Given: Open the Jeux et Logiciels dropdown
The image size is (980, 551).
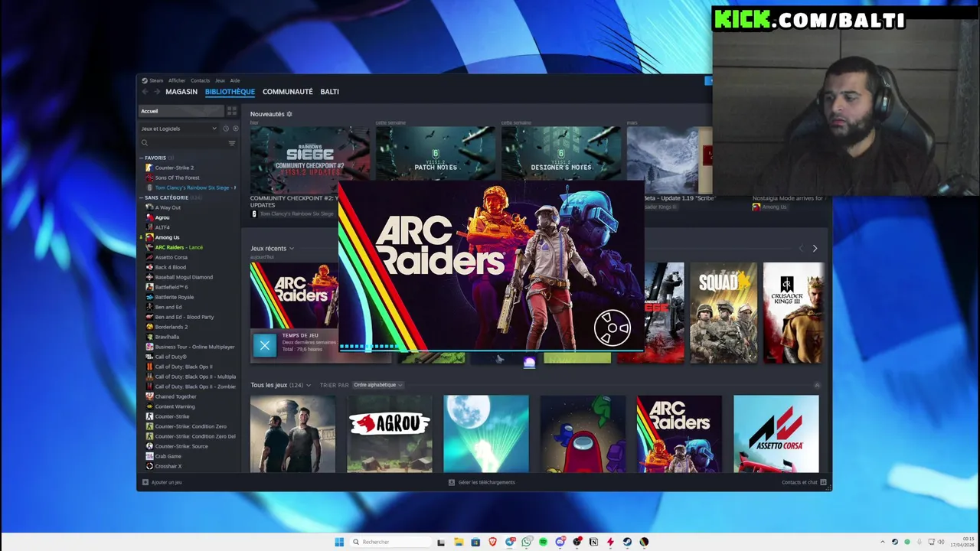Looking at the screenshot, I should point(178,129).
